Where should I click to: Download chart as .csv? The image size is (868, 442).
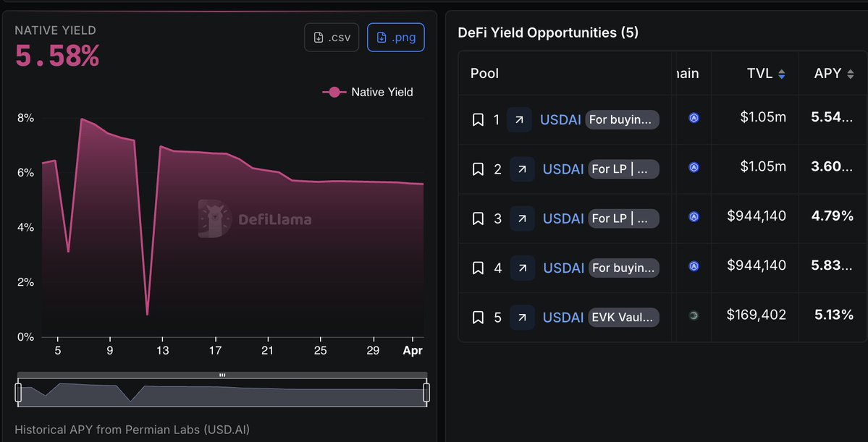[332, 38]
